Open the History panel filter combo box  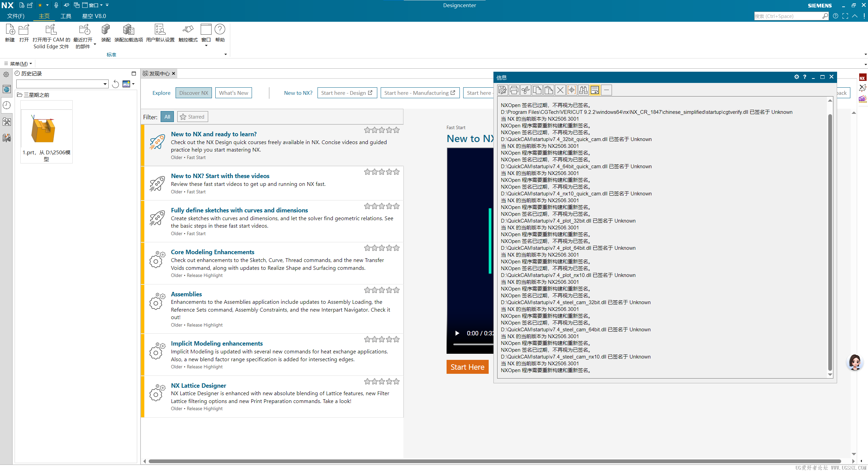[x=62, y=84]
